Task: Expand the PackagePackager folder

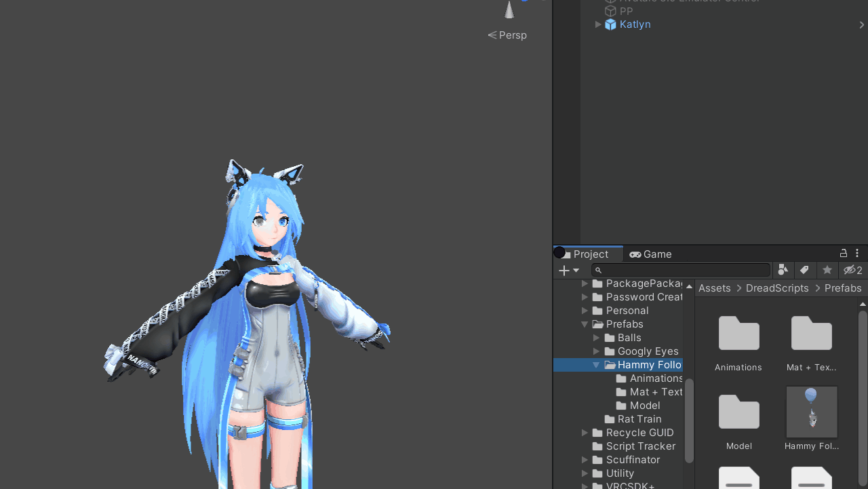Action: coord(585,283)
